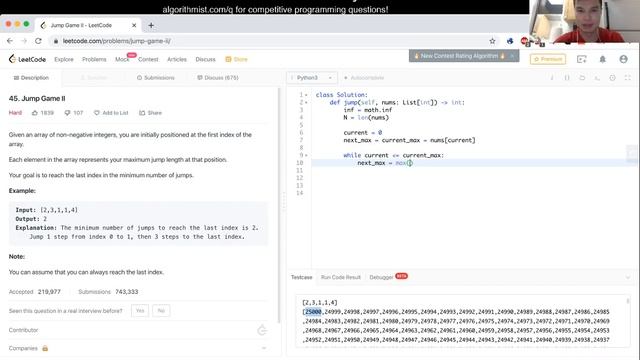Bookmark this page with star icon
This screenshot has width=640, height=360.
492,41
